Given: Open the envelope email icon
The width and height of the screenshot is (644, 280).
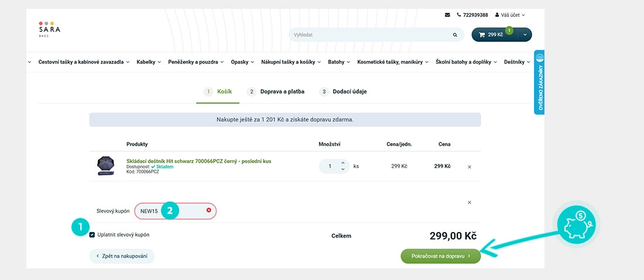Looking at the screenshot, I should [x=447, y=15].
